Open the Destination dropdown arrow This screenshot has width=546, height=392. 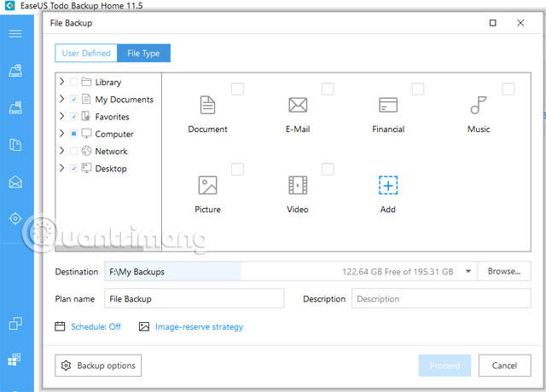pyautogui.click(x=468, y=271)
